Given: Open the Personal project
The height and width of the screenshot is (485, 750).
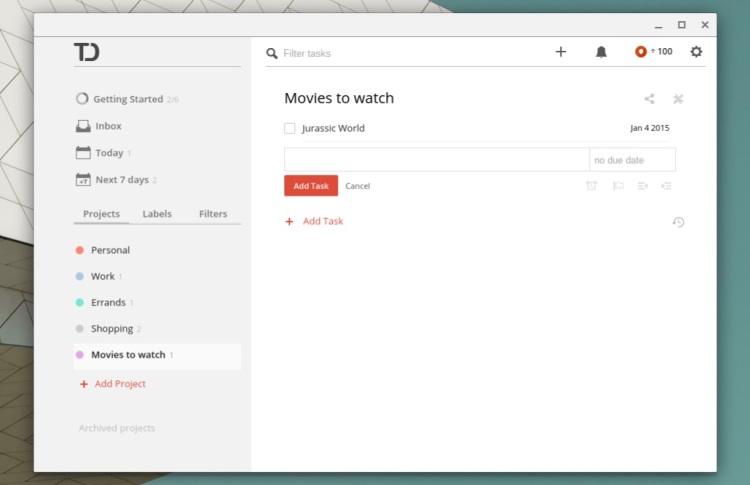Looking at the screenshot, I should 110,250.
